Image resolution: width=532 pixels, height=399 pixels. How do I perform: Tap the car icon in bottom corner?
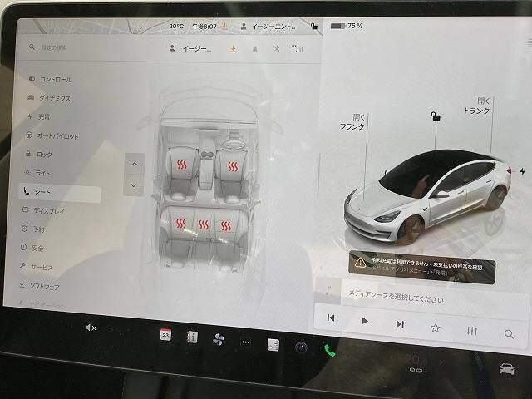[x=505, y=369]
